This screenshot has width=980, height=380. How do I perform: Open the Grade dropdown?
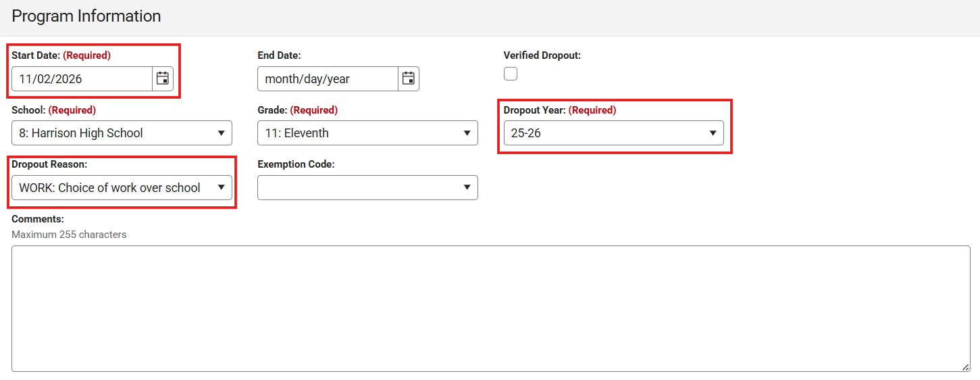click(x=367, y=133)
